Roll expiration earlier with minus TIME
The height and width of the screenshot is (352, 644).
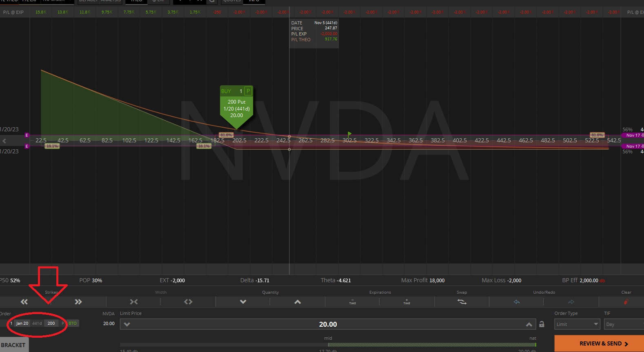(x=353, y=302)
